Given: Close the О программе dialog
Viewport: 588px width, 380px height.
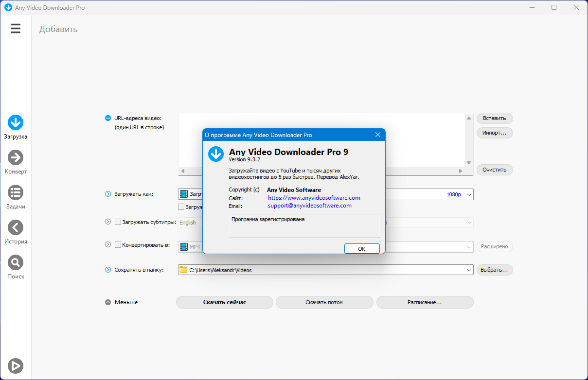Looking at the screenshot, I should click(x=377, y=135).
